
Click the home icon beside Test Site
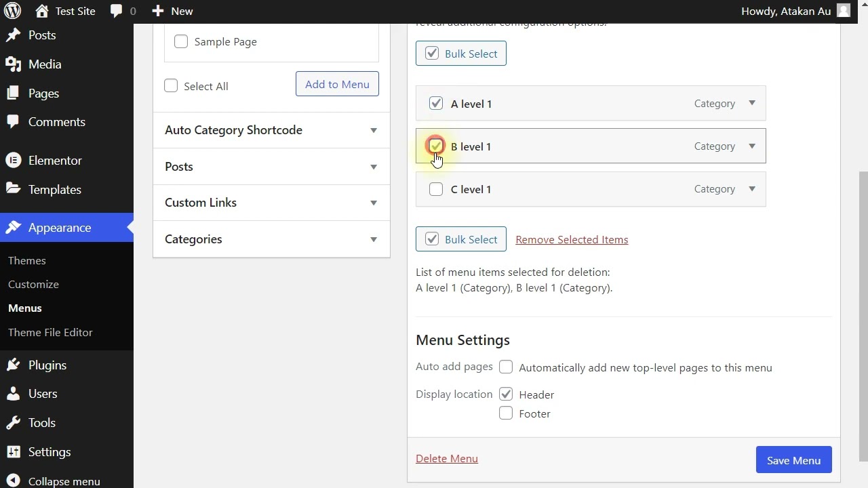tap(42, 11)
